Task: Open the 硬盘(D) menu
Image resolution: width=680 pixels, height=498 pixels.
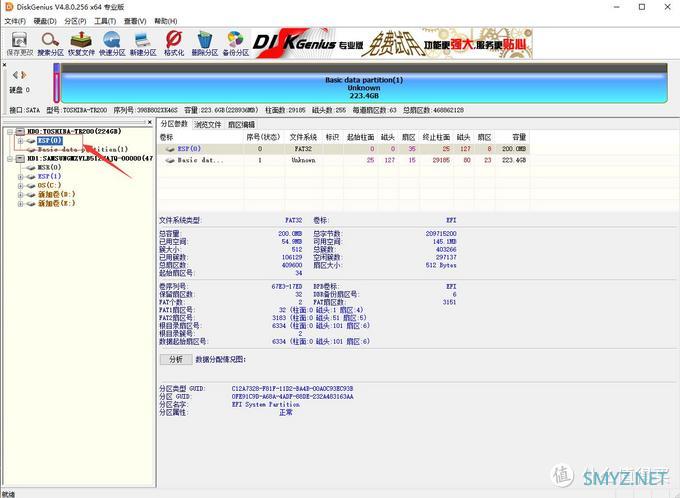Action: click(45, 21)
